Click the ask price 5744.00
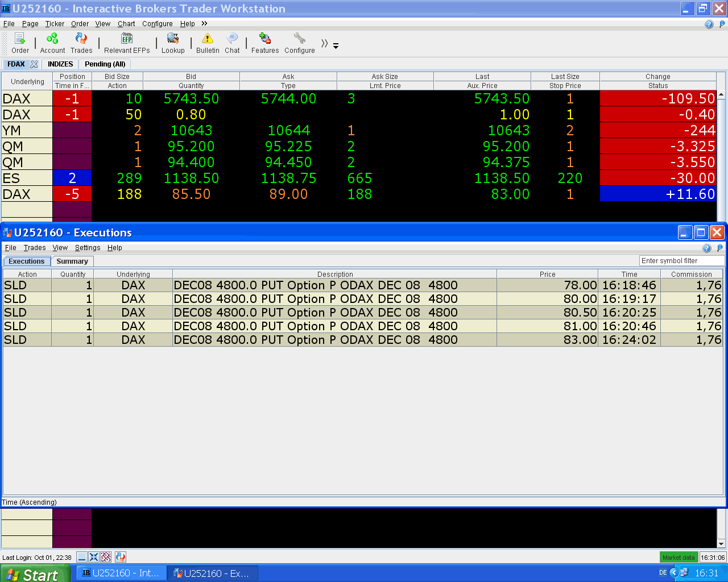 pyautogui.click(x=288, y=98)
